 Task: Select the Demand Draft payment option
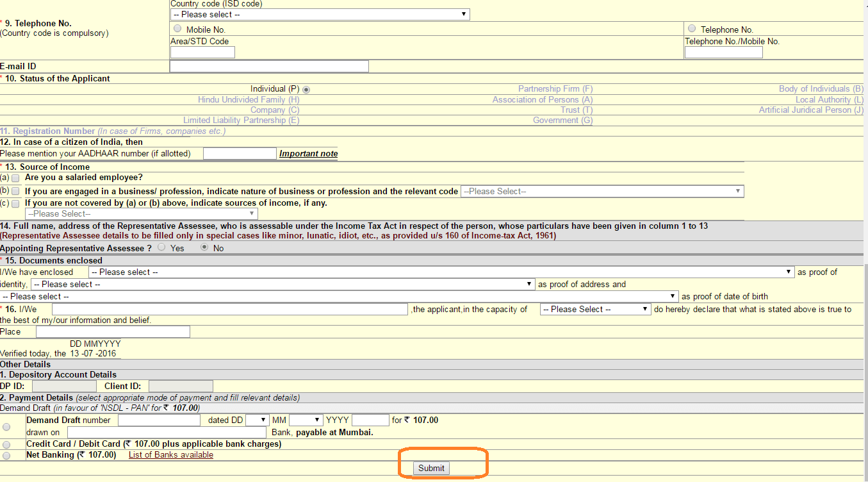point(6,427)
